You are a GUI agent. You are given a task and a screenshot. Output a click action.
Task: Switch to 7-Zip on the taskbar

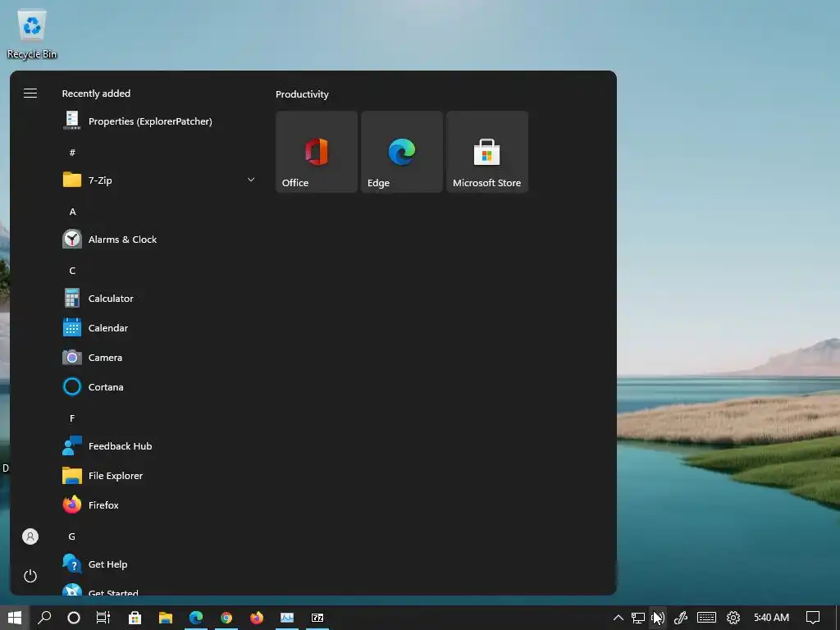pyautogui.click(x=317, y=618)
